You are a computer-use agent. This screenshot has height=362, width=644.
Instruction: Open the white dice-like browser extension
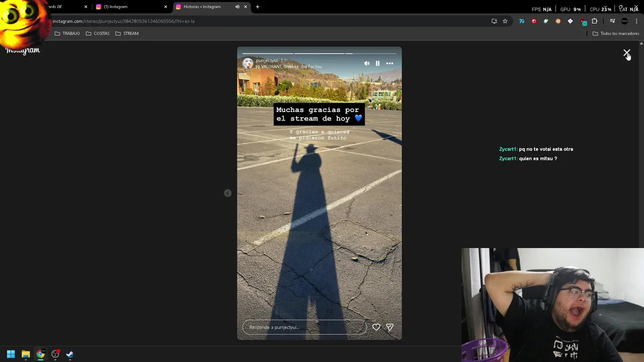coord(570,21)
